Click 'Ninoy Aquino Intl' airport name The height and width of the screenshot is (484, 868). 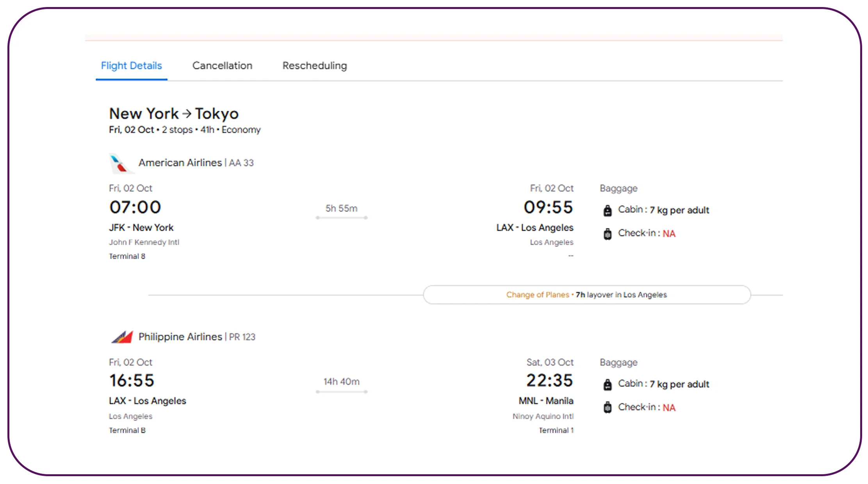[x=543, y=416]
